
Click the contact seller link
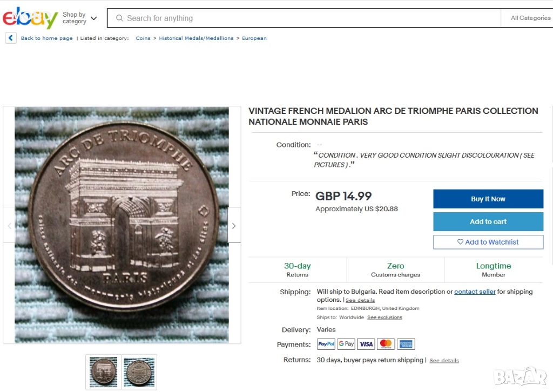[x=475, y=292]
